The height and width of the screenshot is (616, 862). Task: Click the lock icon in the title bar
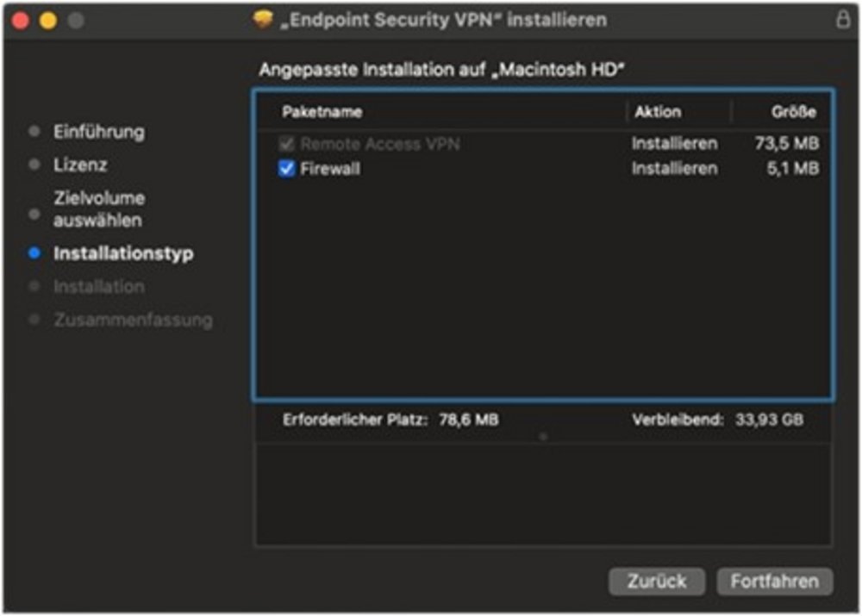[842, 20]
